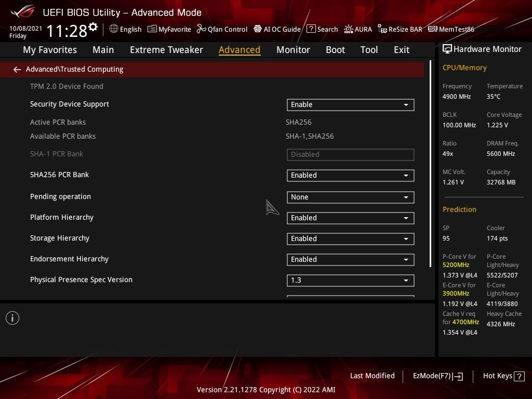The width and height of the screenshot is (532, 399).
Task: Click the disabled SHA-1 PCR Bank field
Action: coord(351,155)
